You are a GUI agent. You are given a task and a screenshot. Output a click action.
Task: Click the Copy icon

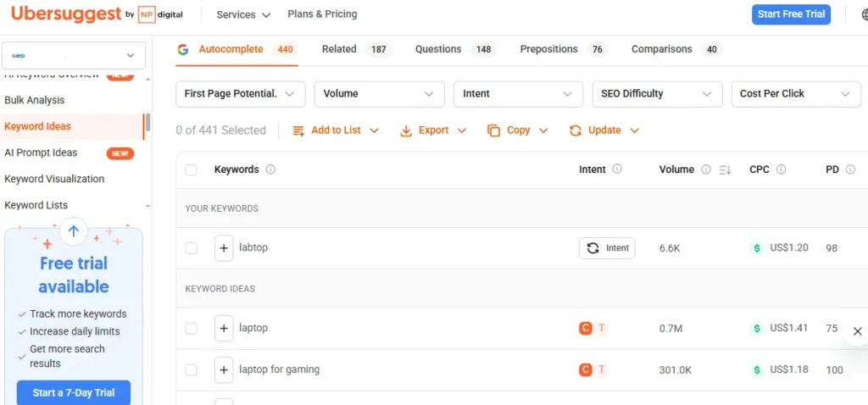[493, 130]
